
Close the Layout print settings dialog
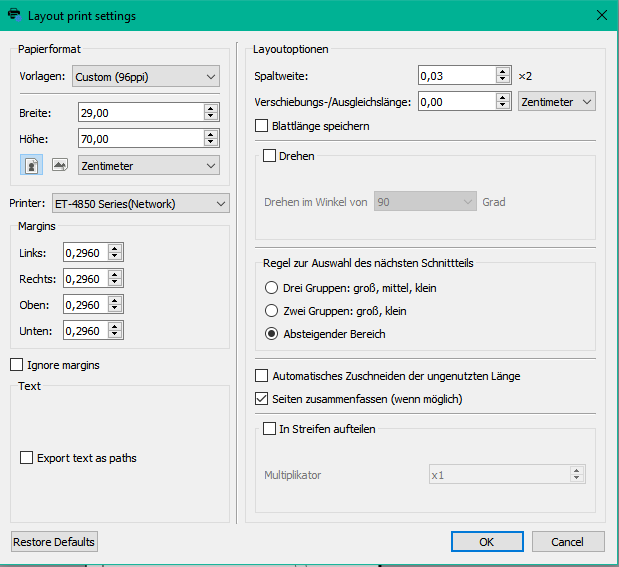click(601, 16)
